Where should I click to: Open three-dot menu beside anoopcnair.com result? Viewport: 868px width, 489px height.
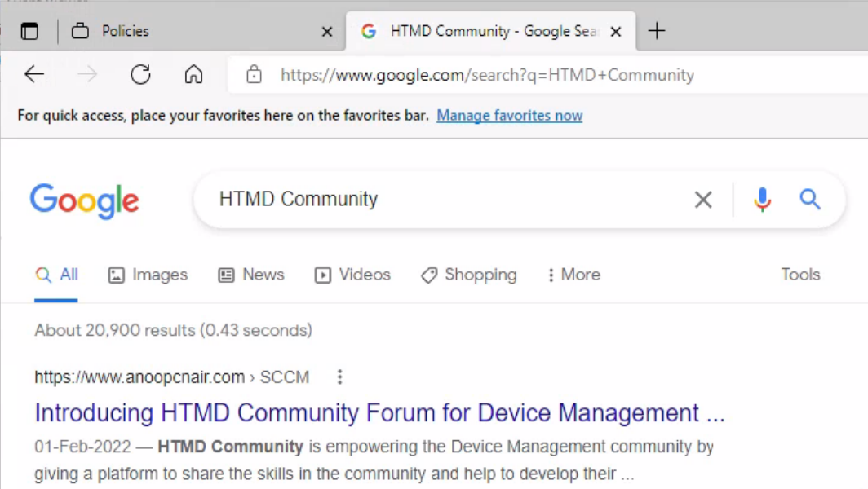pos(339,377)
